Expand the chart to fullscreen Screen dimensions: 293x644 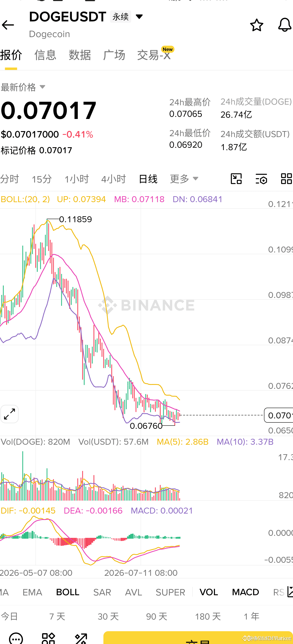(x=9, y=414)
